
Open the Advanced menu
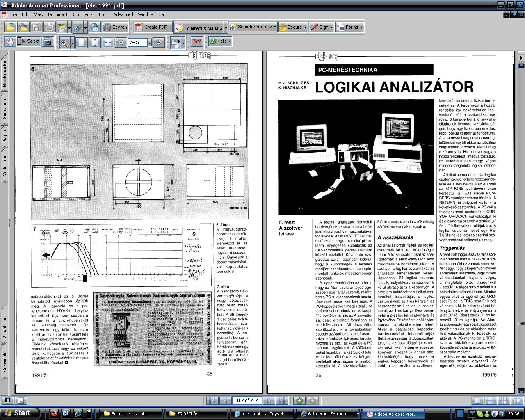click(123, 14)
